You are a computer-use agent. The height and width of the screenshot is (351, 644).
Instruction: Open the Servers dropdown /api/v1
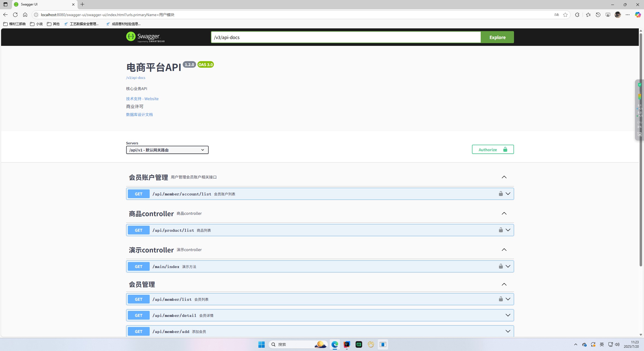coord(167,150)
